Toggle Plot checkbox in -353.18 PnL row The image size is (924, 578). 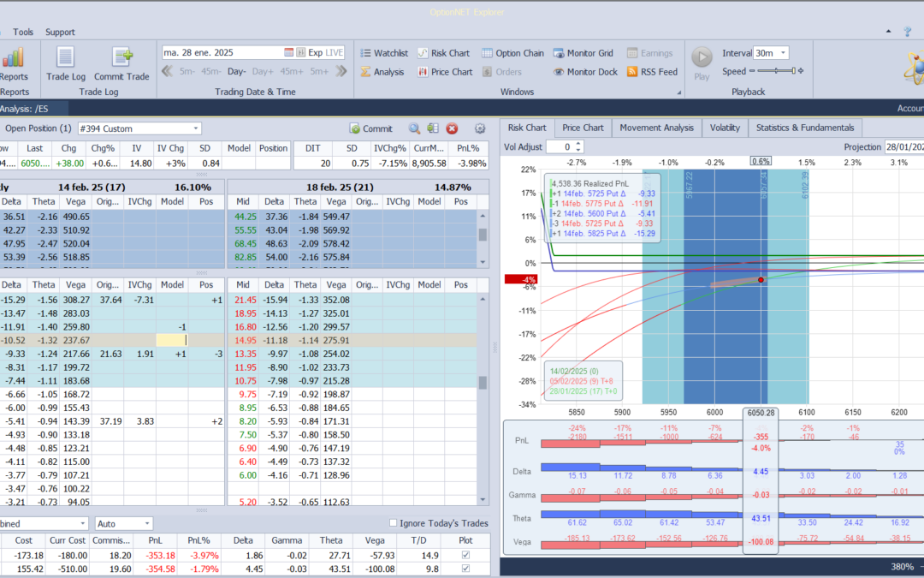point(465,555)
